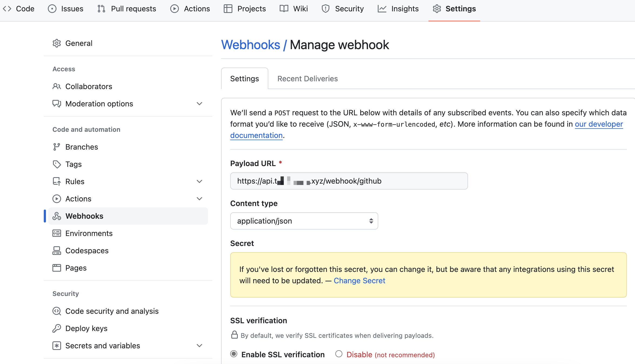The height and width of the screenshot is (364, 635).
Task: Click the Branches git-branch icon
Action: (57, 147)
